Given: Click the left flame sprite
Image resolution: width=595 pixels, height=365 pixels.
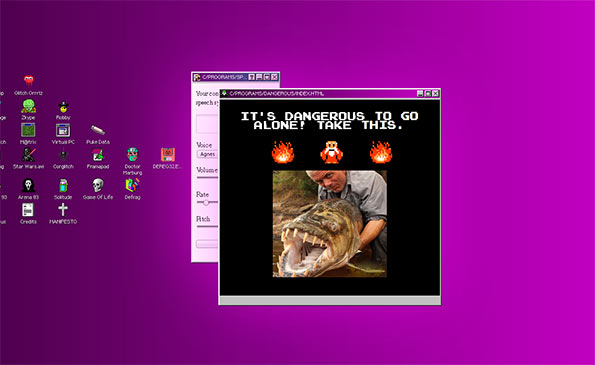Looking at the screenshot, I should (x=283, y=152).
